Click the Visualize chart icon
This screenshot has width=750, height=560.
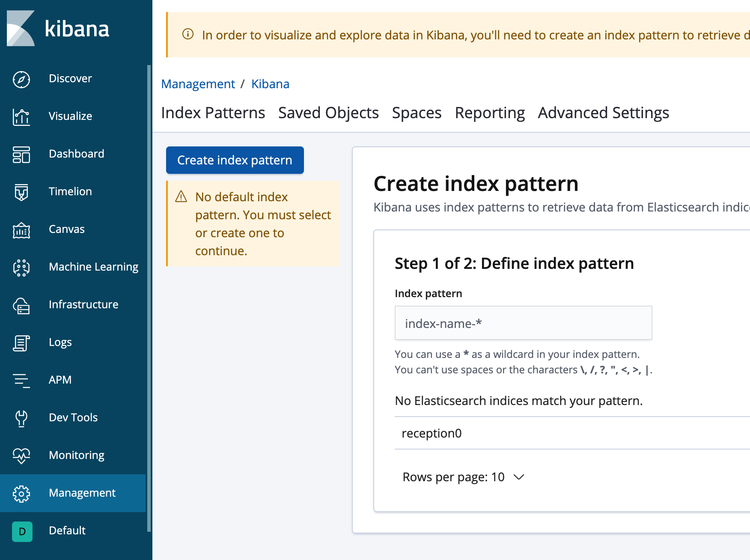click(21, 117)
